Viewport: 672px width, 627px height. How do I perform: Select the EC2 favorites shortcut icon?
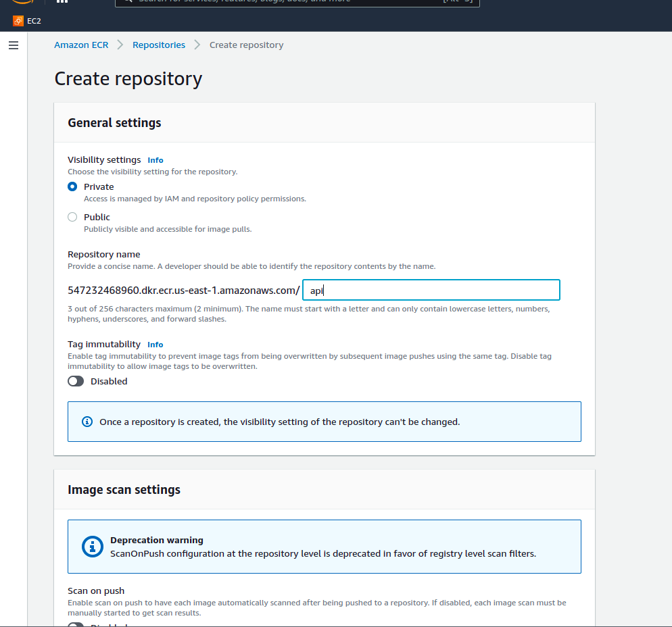point(17,21)
